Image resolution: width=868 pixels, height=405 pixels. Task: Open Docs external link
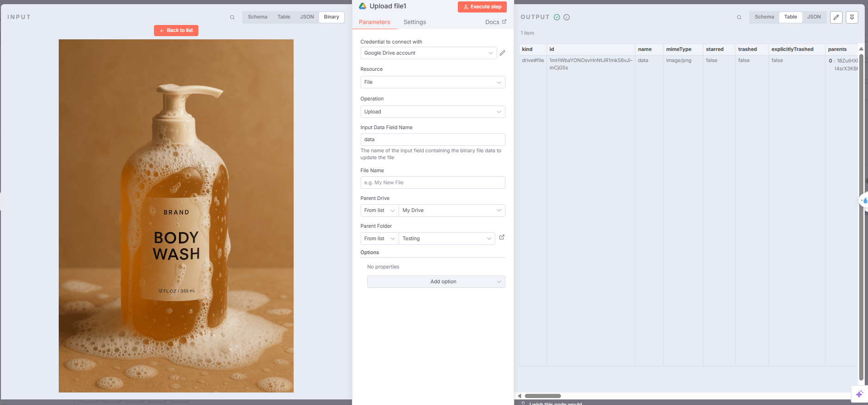pos(496,22)
